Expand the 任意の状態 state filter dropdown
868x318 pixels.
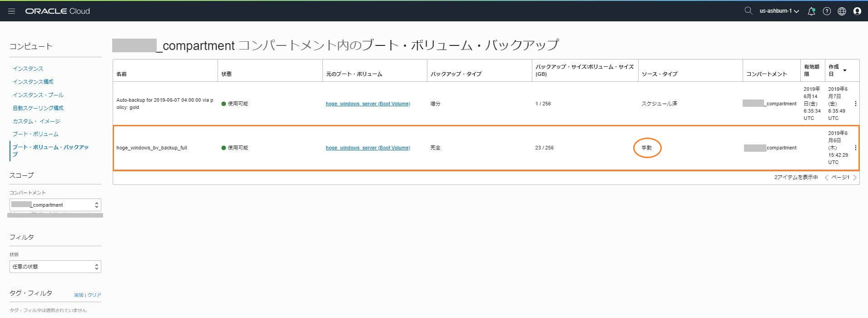coord(55,267)
